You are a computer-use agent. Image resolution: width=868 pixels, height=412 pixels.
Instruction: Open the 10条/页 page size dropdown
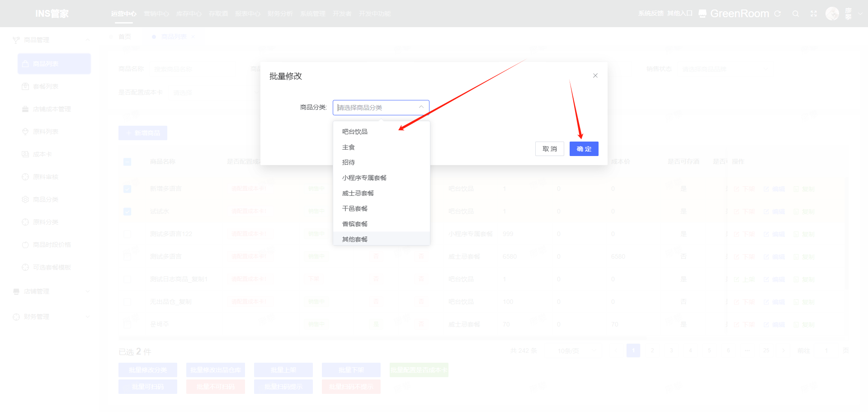click(573, 350)
